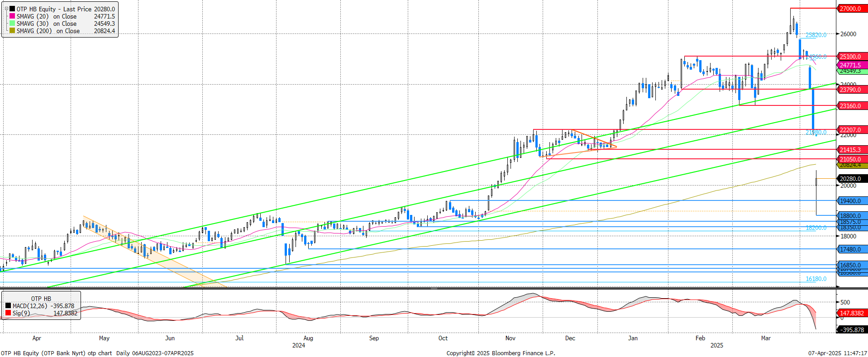The width and height of the screenshot is (868, 357).
Task: Click the Sig legend value 147.8382
Action: coord(65,313)
